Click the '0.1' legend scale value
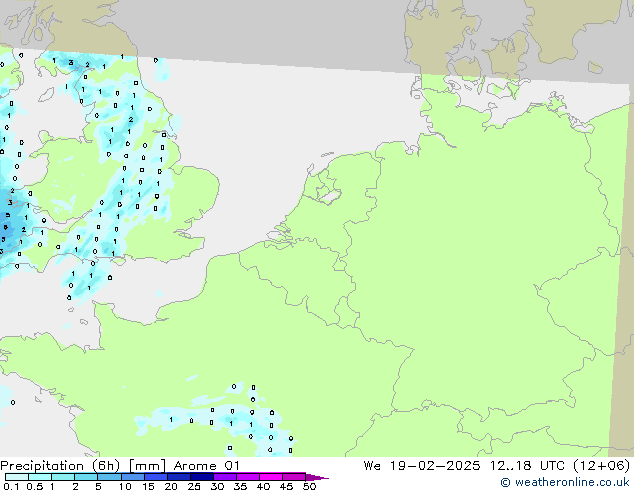 point(11,486)
